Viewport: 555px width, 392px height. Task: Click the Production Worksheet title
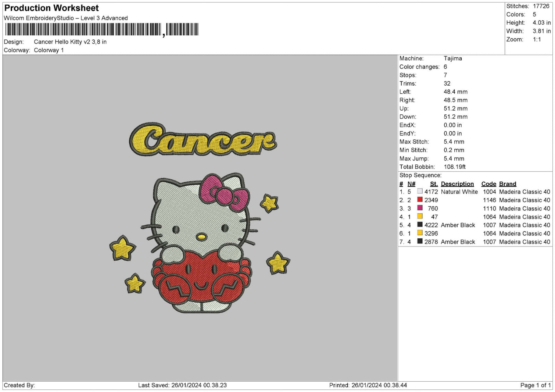point(51,8)
